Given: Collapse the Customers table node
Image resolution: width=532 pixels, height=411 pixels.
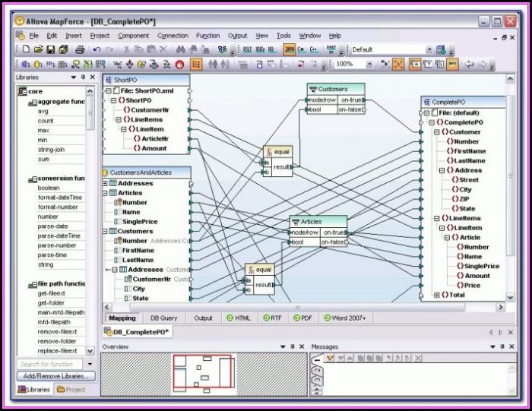Looking at the screenshot, I should (105, 231).
